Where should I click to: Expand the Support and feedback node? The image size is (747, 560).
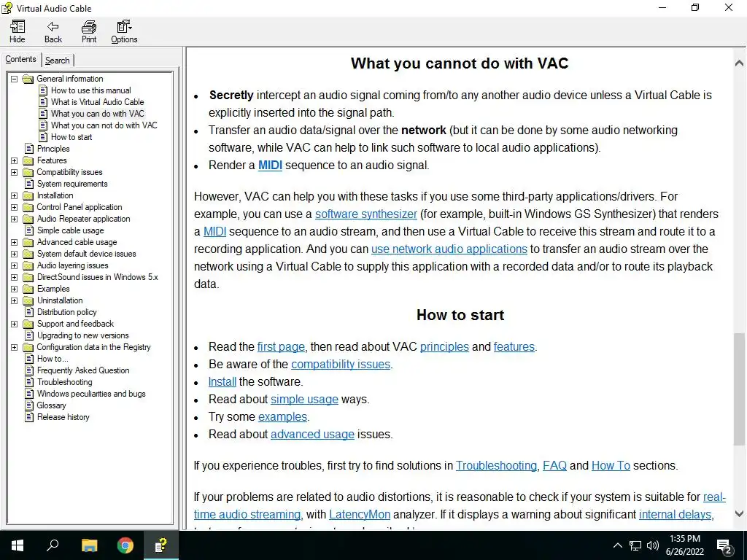coord(15,324)
